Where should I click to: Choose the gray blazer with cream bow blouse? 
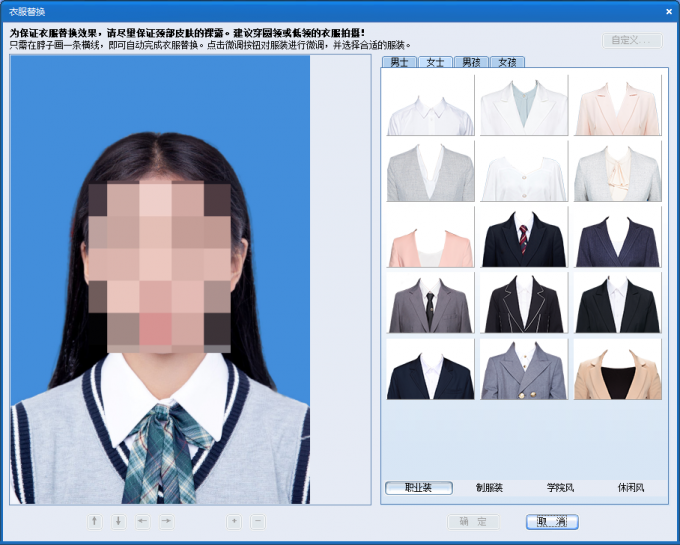618,171
